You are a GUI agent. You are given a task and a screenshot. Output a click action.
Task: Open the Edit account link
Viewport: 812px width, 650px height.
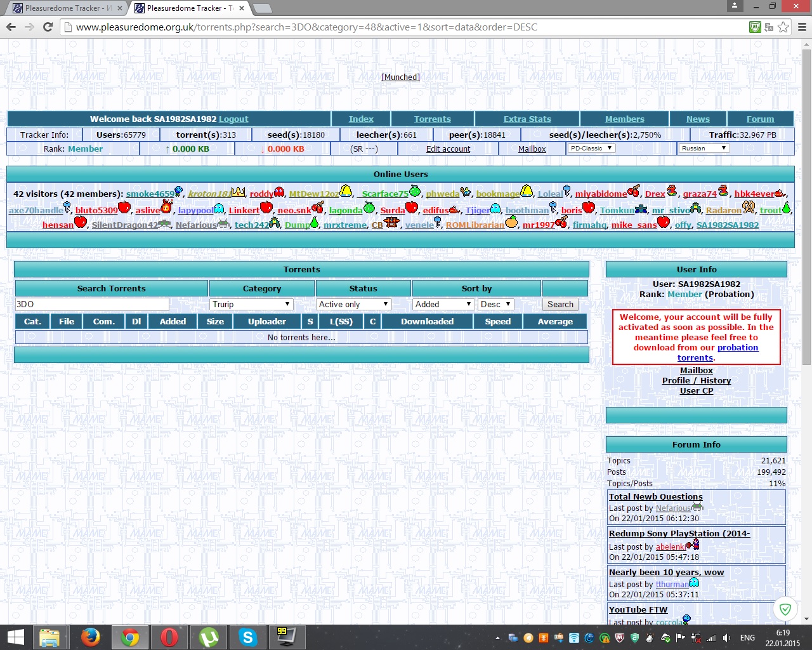click(x=448, y=149)
